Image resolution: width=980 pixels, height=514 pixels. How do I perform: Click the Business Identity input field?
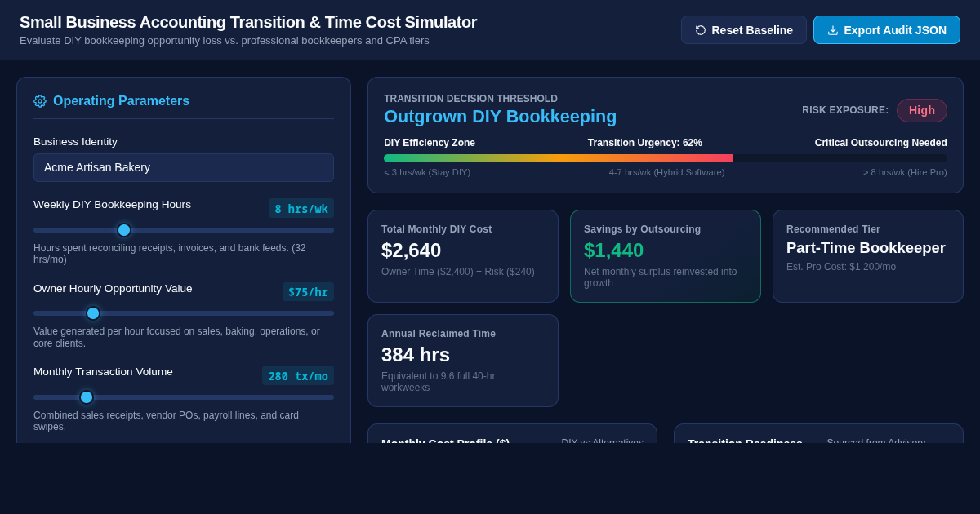coord(184,167)
